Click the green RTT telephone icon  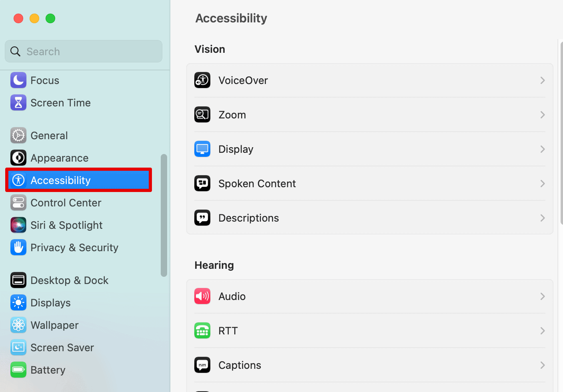(202, 331)
